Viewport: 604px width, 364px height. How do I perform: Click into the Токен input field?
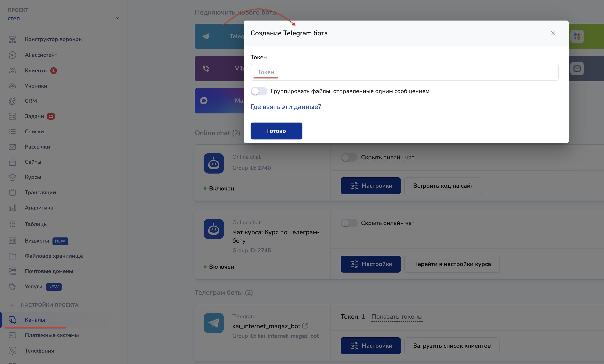(404, 72)
